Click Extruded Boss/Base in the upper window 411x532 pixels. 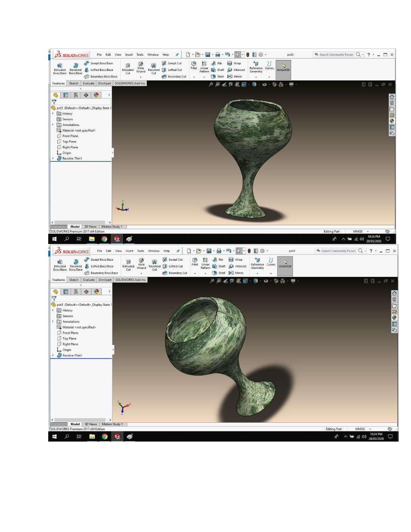[x=60, y=69]
